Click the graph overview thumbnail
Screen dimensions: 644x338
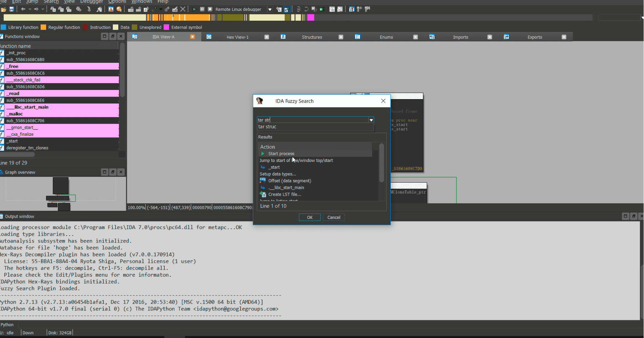coord(62,194)
